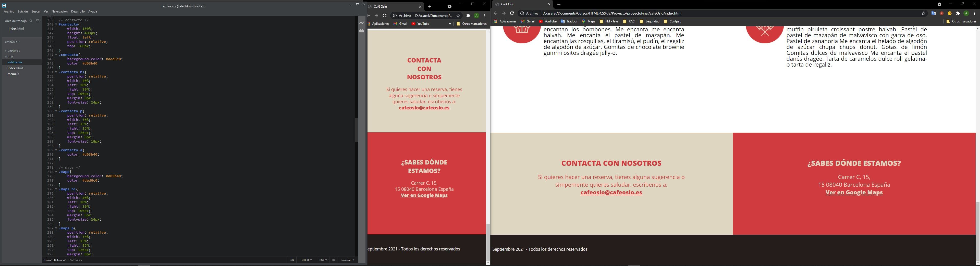Click Ver en Google Maps in wide page

click(854, 193)
